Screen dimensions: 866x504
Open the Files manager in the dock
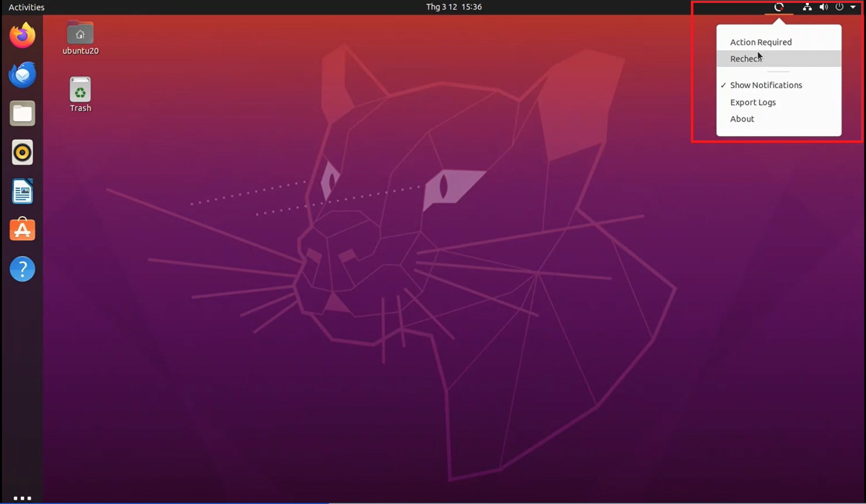22,113
